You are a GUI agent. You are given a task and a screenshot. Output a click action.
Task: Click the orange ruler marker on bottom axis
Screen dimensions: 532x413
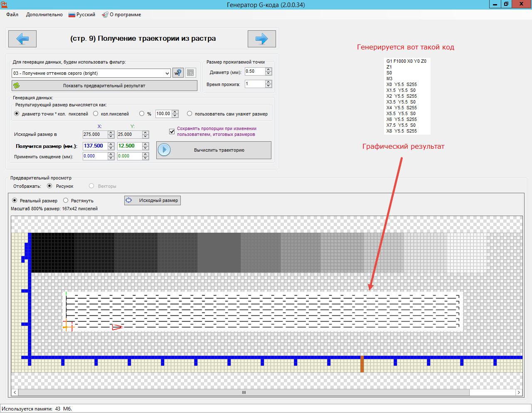click(x=362, y=364)
